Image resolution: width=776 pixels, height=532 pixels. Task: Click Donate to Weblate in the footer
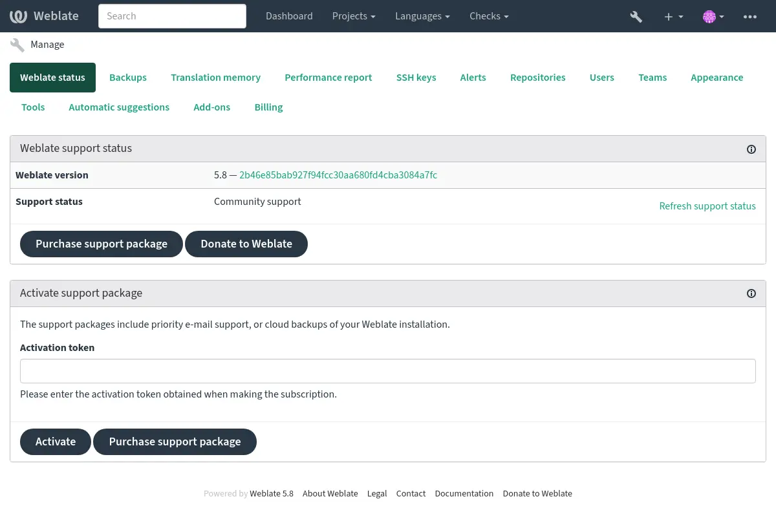click(537, 493)
